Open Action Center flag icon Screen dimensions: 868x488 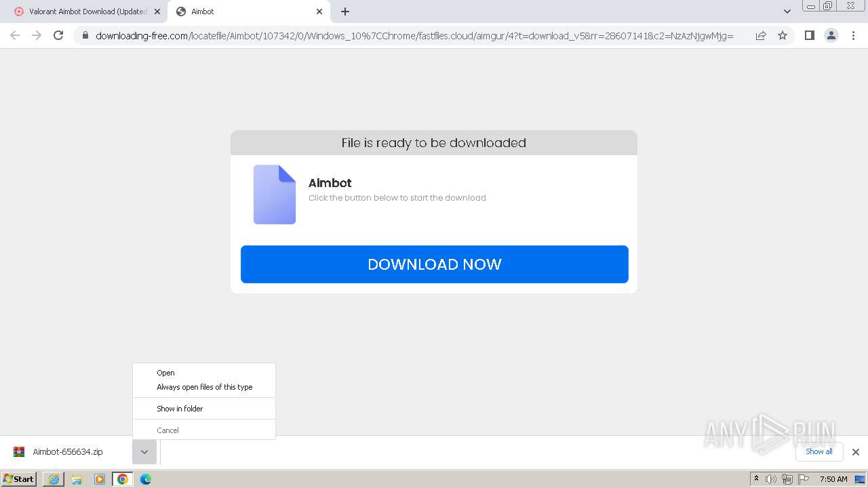[804, 479]
